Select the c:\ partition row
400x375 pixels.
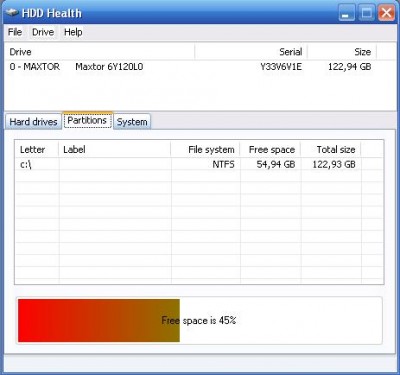point(199,164)
